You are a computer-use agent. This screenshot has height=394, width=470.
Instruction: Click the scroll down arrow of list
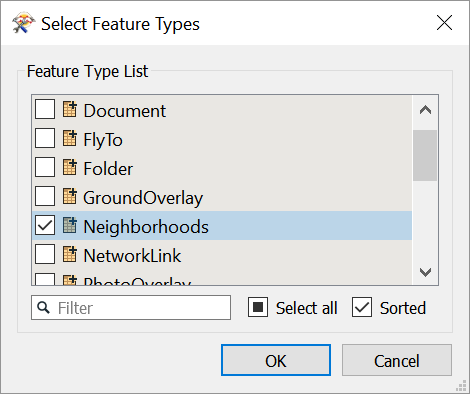click(x=425, y=272)
